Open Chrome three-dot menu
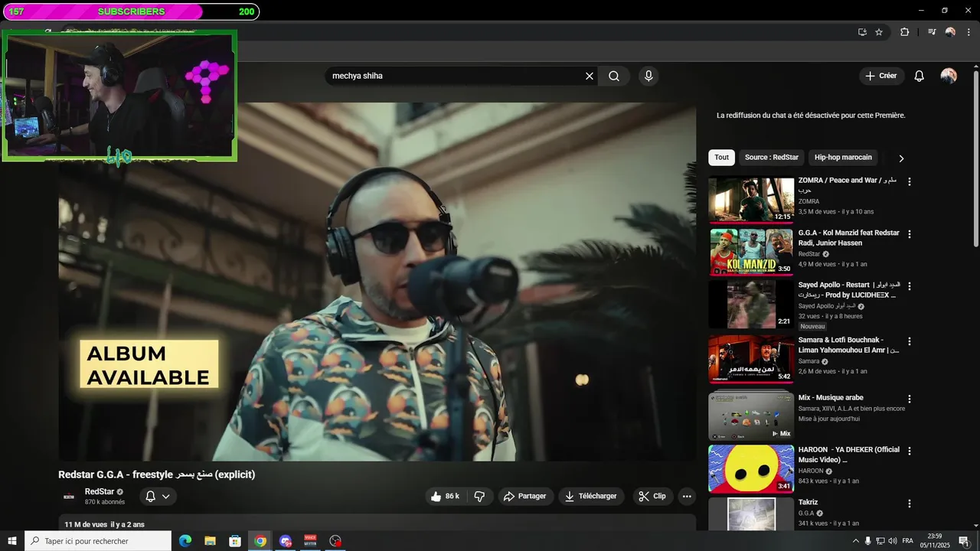The width and height of the screenshot is (980, 551). click(969, 32)
